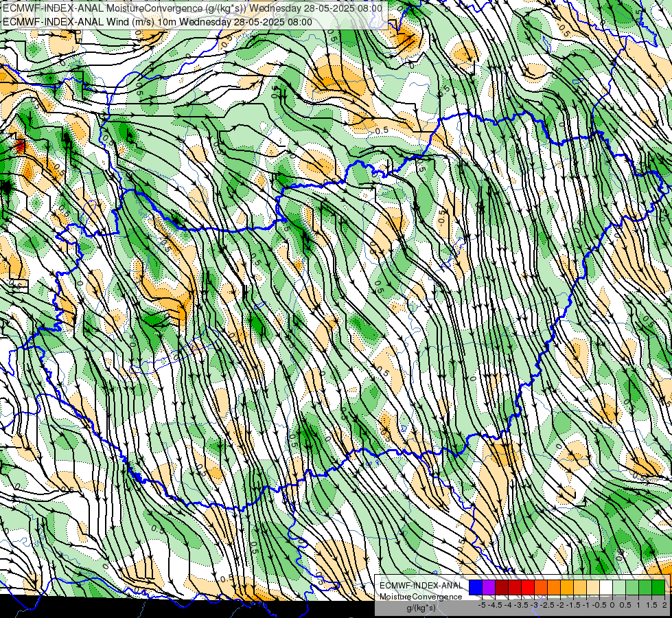This screenshot has width=672, height=618.
Task: Click the g/(kg*s) unit label in the legend
Action: click(x=421, y=608)
